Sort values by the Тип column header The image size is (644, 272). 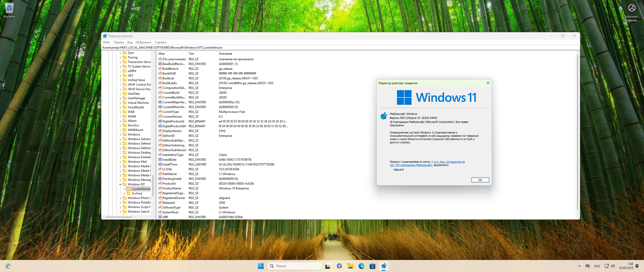(x=202, y=54)
